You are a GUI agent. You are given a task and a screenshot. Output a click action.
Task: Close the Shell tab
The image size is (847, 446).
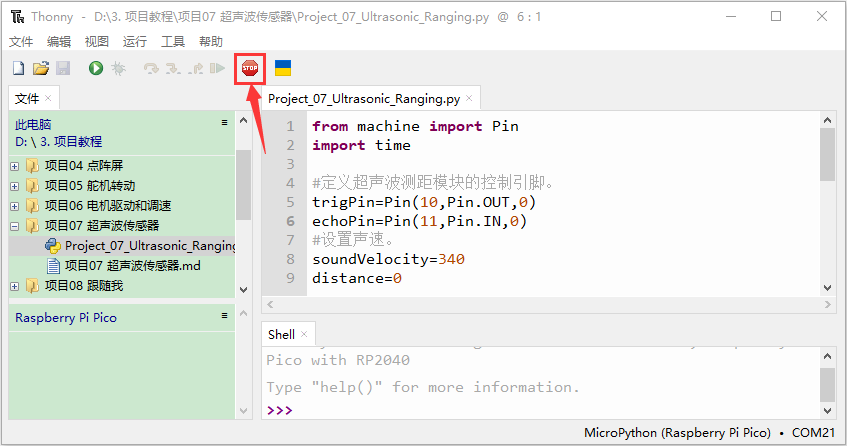click(x=304, y=334)
